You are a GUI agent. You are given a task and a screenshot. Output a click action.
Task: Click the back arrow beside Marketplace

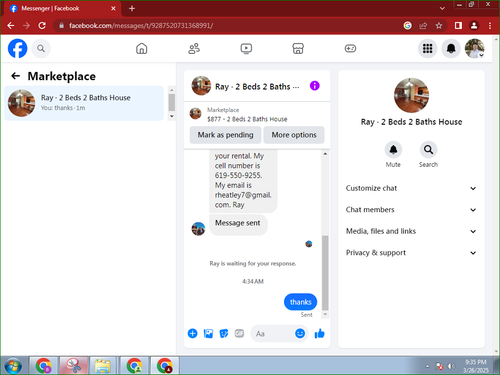coord(15,76)
